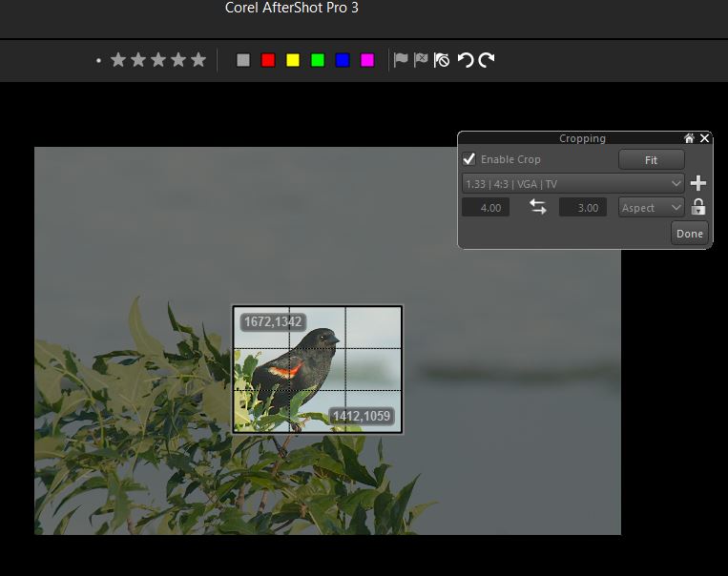Click the home icon in Cropping panel
The image size is (728, 576).
689,138
